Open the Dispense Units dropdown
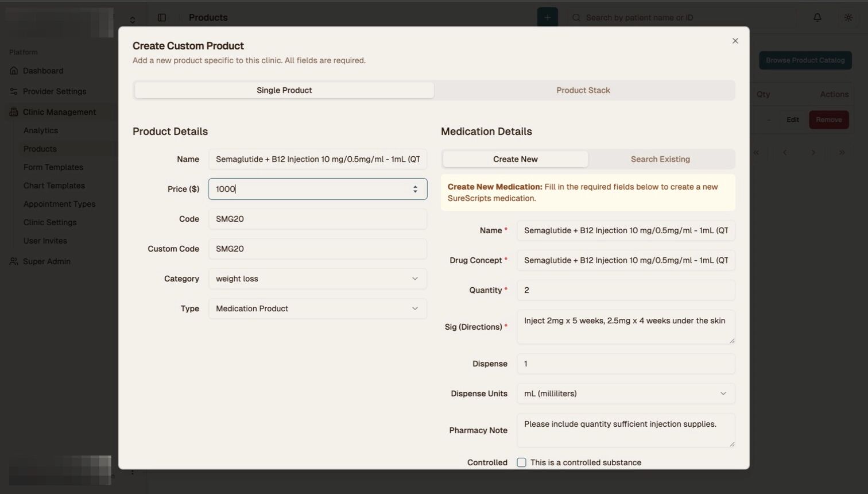 click(626, 393)
